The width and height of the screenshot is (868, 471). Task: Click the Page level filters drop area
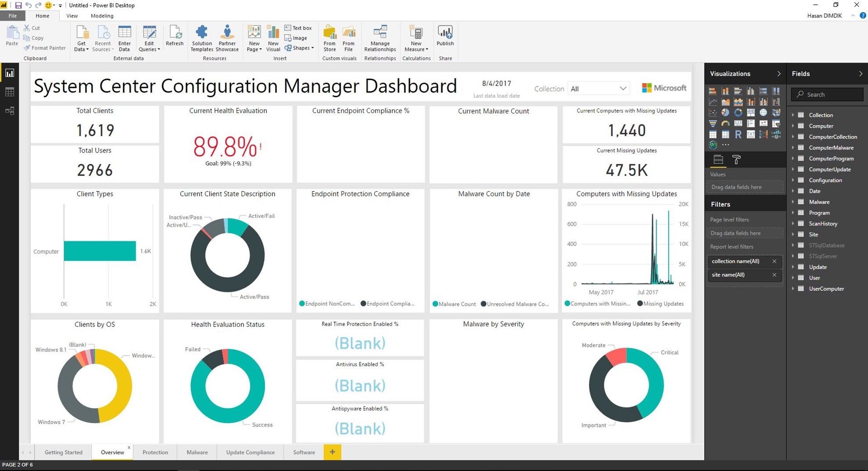coord(745,233)
